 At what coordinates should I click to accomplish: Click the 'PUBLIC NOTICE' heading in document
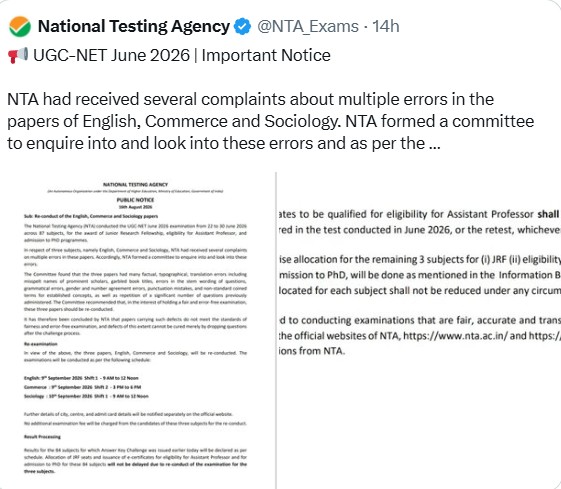pos(135,200)
